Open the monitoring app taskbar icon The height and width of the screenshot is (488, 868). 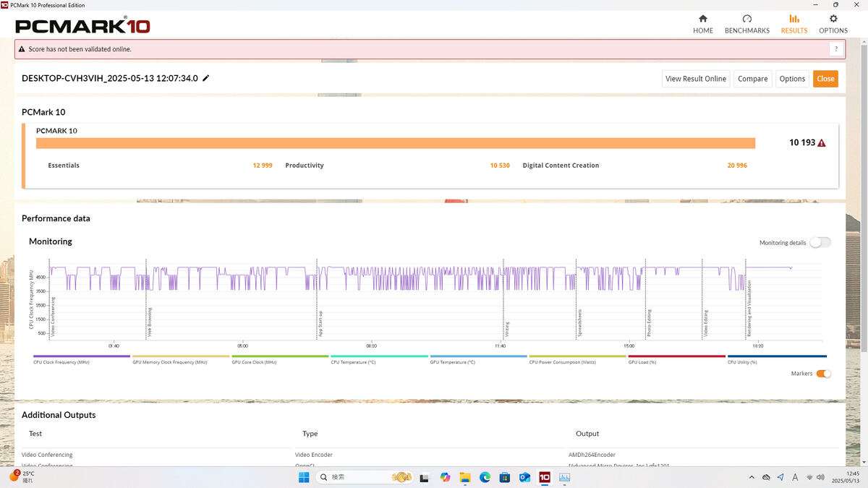pyautogui.click(x=564, y=477)
